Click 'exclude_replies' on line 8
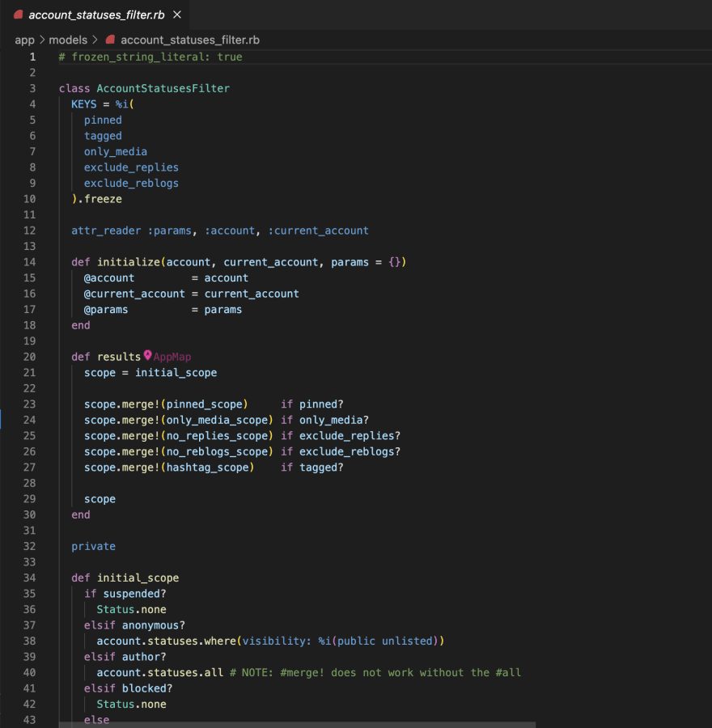 pos(131,167)
